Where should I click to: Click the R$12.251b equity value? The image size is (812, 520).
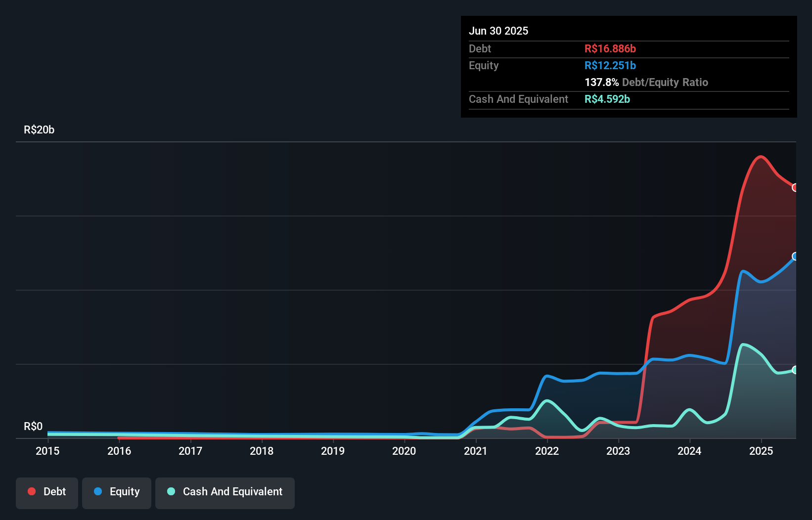610,65
